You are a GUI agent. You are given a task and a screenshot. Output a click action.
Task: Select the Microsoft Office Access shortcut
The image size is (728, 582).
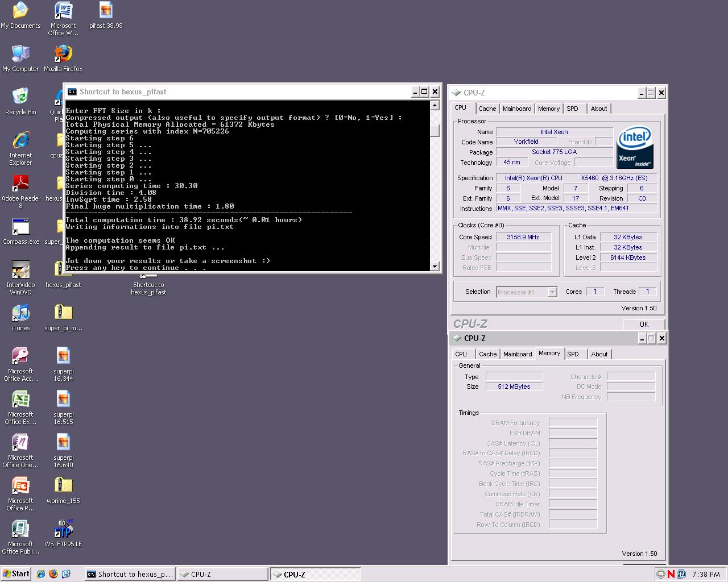point(20,364)
